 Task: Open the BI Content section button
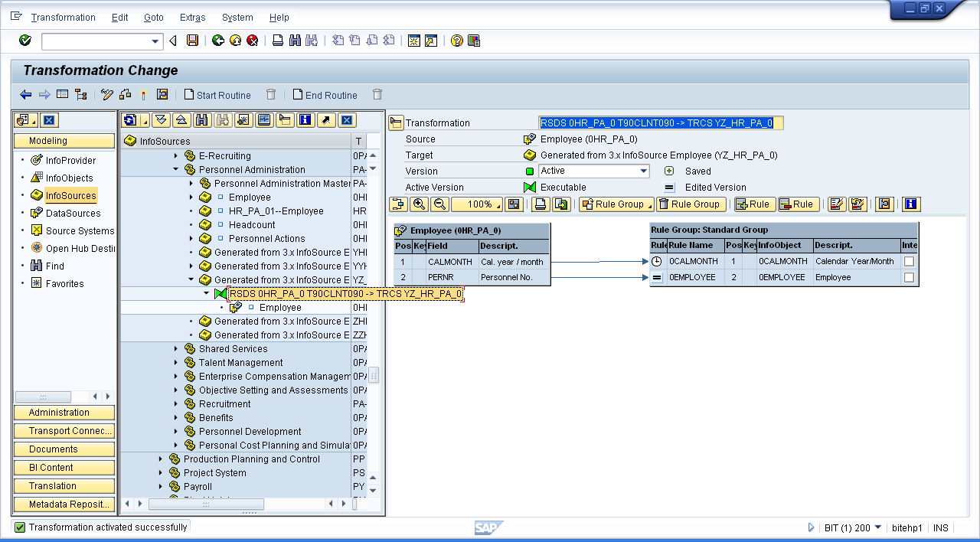point(64,468)
